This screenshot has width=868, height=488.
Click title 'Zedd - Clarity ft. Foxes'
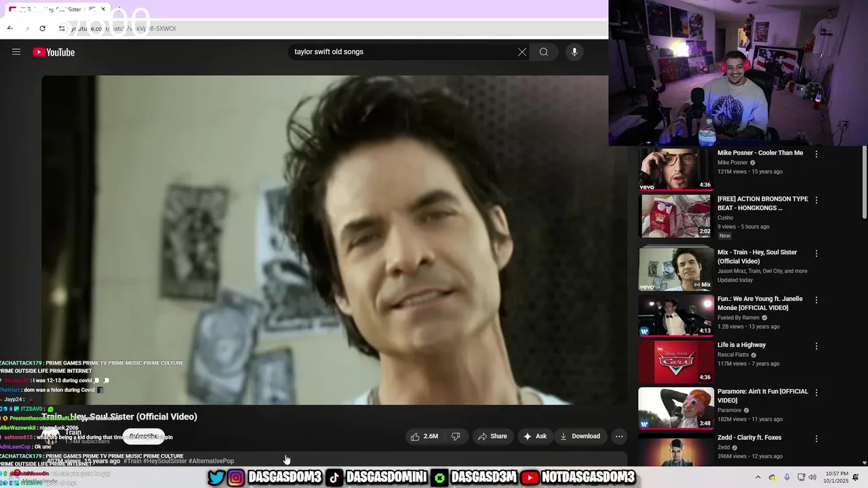tap(749, 438)
